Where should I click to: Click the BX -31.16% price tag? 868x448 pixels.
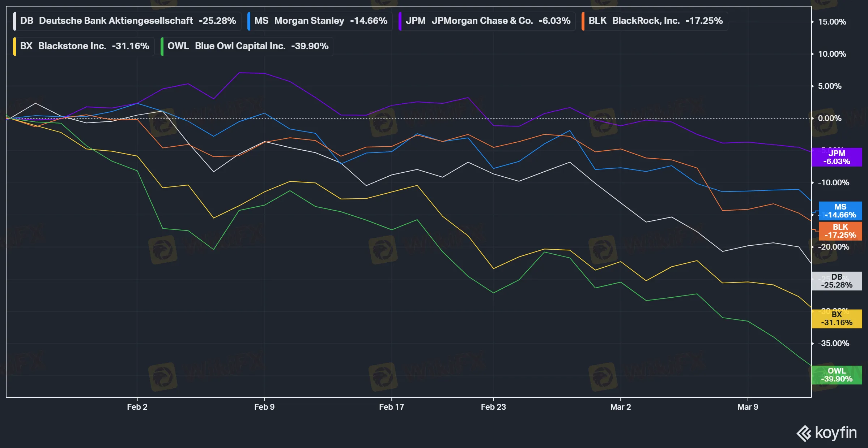point(838,319)
